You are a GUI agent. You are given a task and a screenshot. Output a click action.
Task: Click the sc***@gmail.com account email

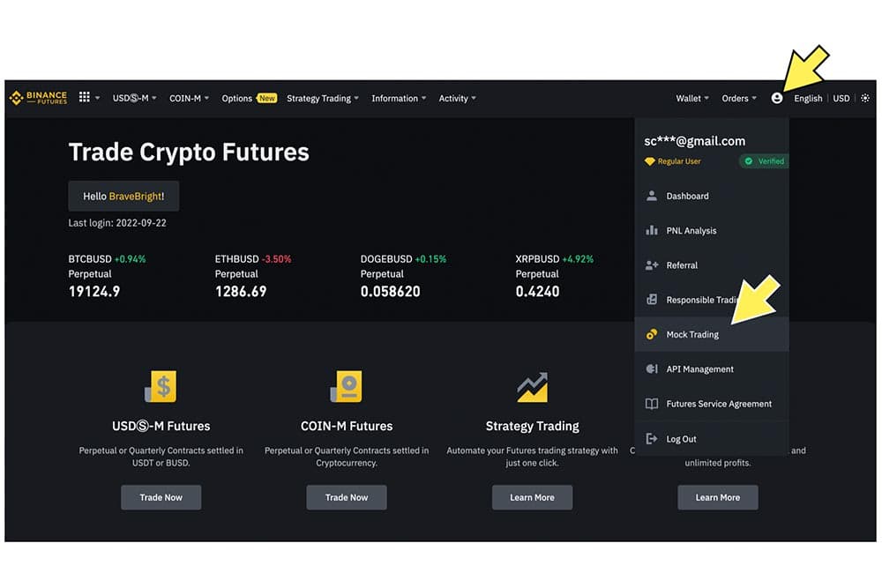point(695,141)
